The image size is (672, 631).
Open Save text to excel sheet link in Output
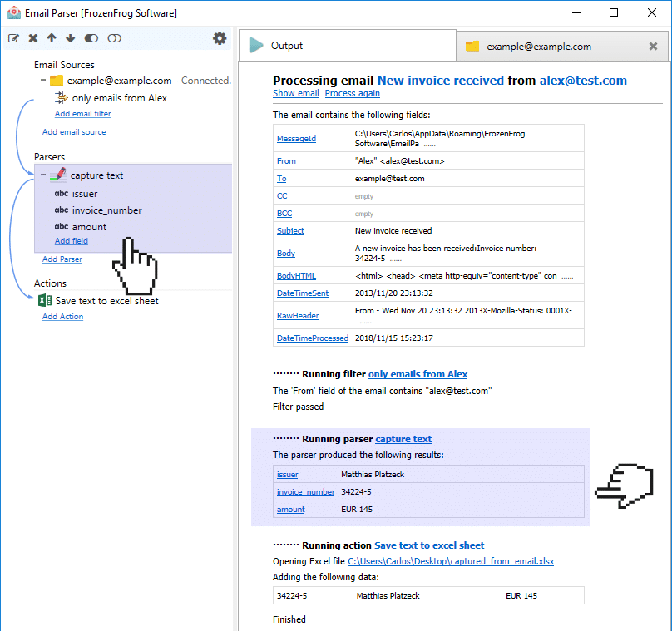(x=429, y=545)
